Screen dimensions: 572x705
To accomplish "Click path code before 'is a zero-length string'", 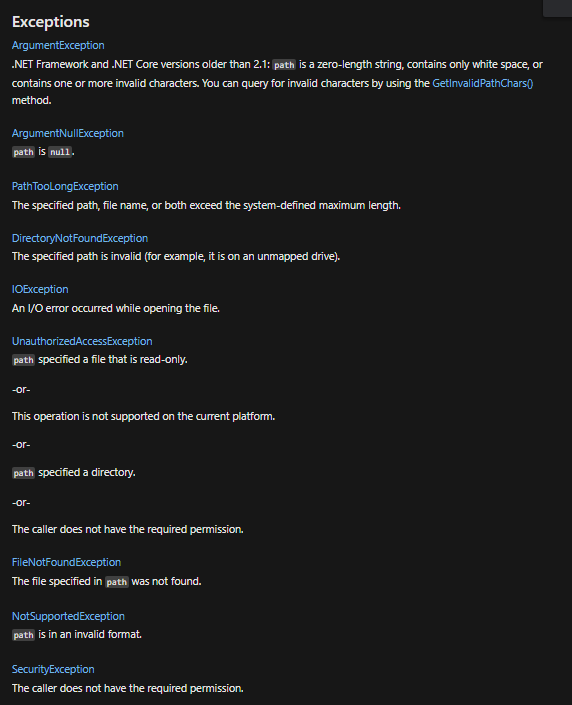I will (x=284, y=65).
